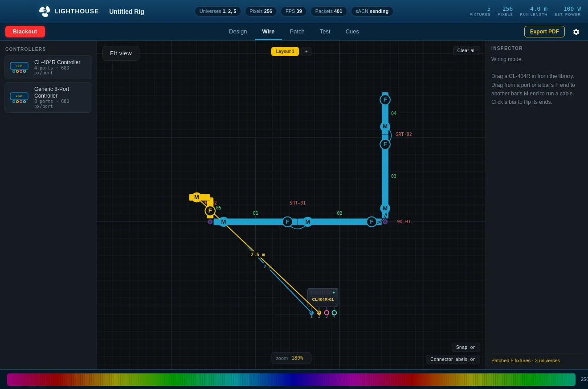Hit the Blackout button
Screen dimensions: 588x389
pyautogui.click(x=25, y=32)
